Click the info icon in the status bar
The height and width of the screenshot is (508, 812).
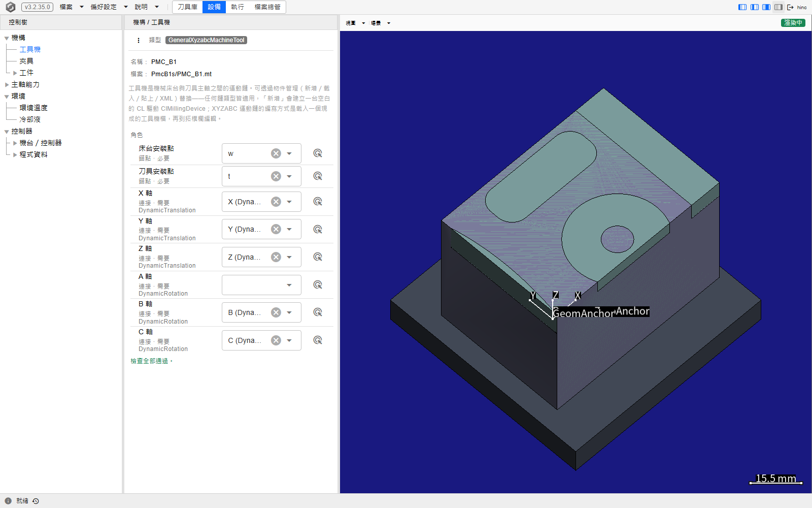(x=8, y=501)
